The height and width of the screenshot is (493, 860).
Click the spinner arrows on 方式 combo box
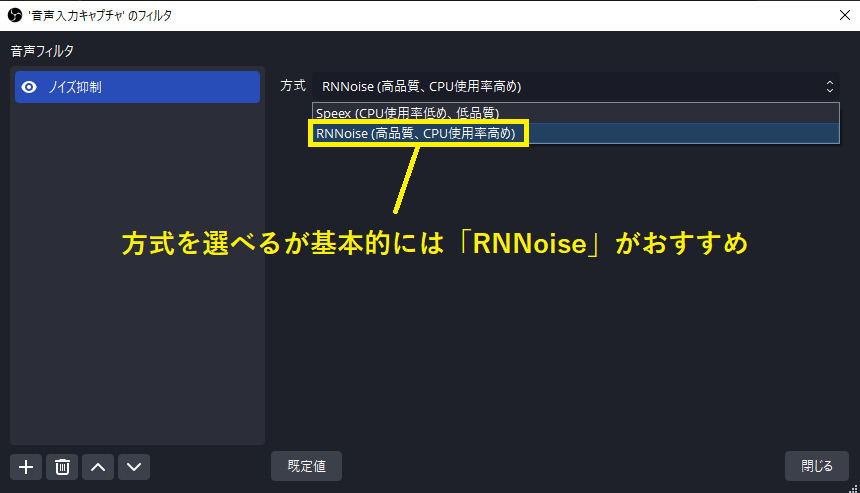click(x=829, y=86)
